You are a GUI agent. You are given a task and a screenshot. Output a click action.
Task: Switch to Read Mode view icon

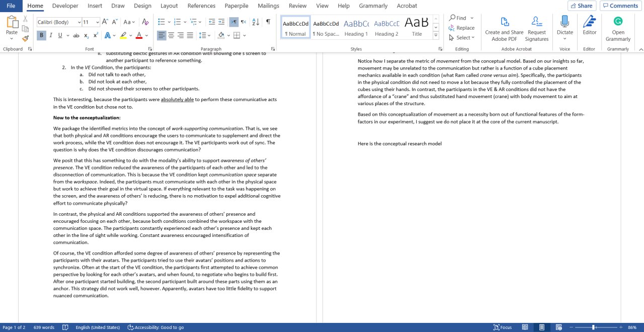point(525,327)
